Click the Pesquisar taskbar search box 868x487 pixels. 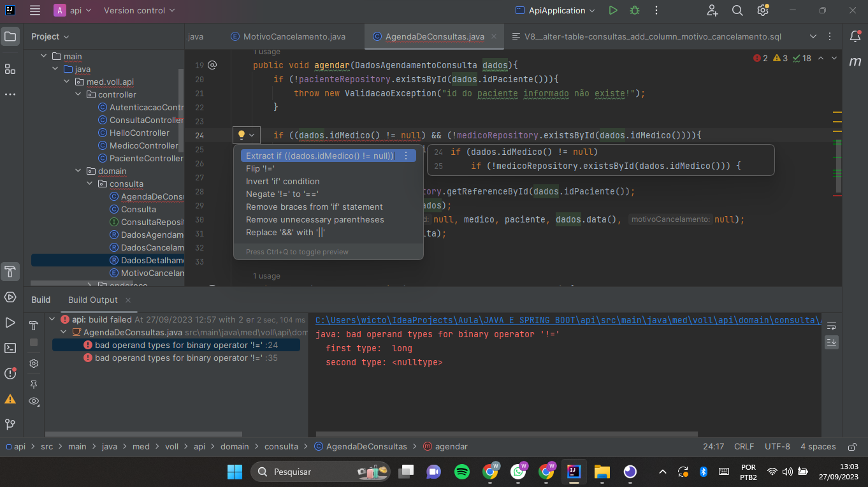(321, 472)
